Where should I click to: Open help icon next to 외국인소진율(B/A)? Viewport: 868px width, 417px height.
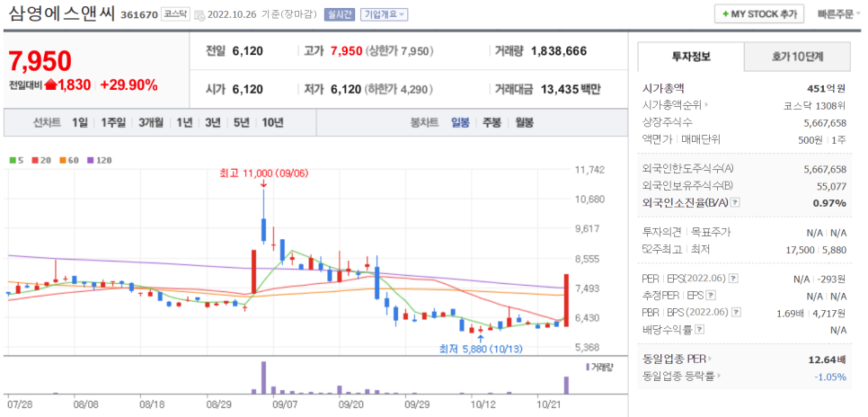point(735,203)
